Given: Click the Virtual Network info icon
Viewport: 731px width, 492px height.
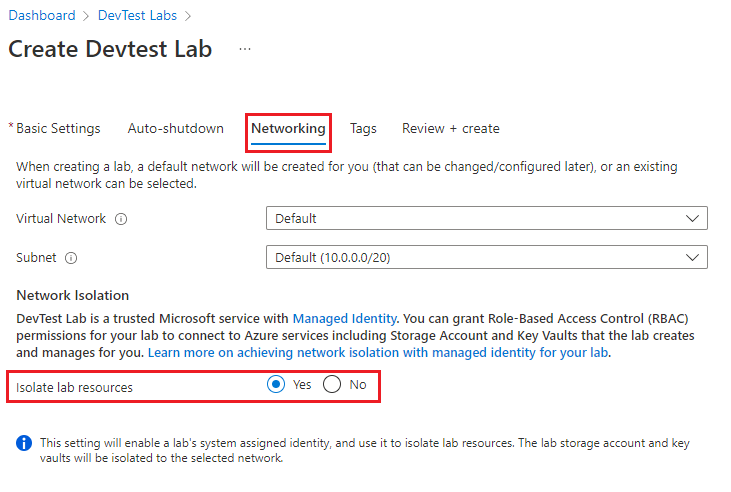Looking at the screenshot, I should pyautogui.click(x=121, y=219).
